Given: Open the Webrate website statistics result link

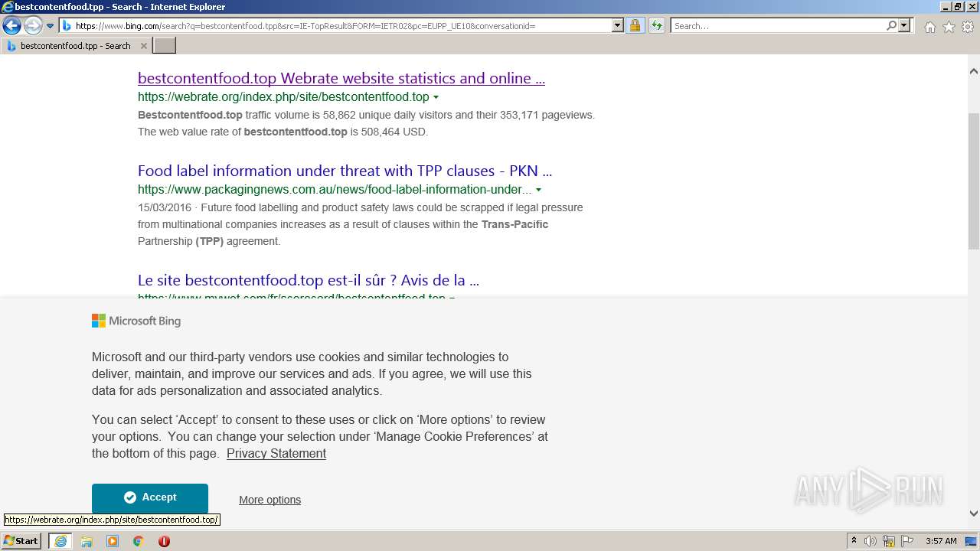Looking at the screenshot, I should click(x=341, y=78).
